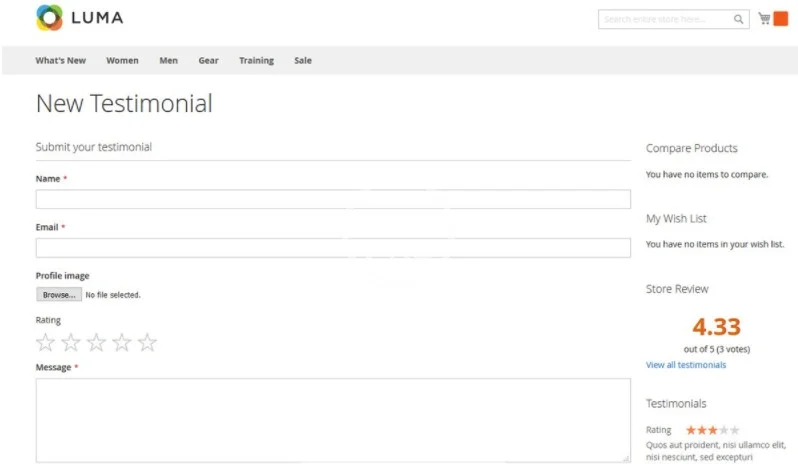
Task: Follow the View all testimonials link
Action: click(x=686, y=365)
